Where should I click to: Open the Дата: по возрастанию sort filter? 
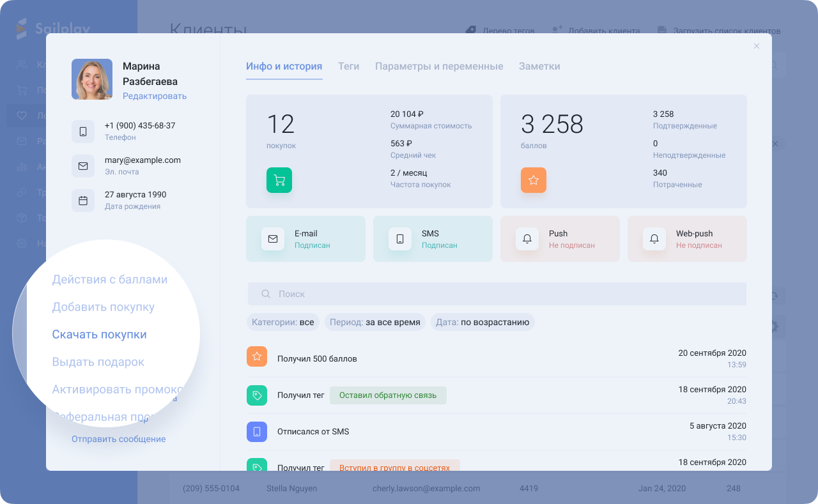(x=482, y=322)
